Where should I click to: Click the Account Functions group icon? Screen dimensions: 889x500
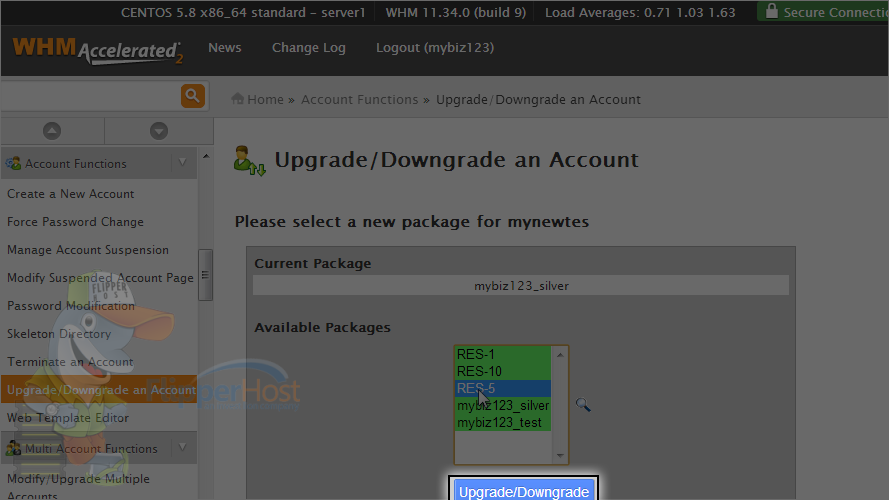pos(13,164)
